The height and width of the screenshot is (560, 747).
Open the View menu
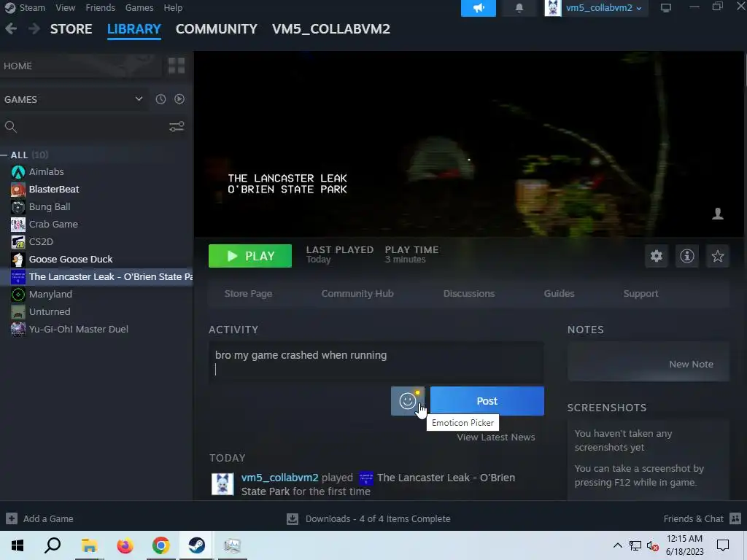point(65,7)
